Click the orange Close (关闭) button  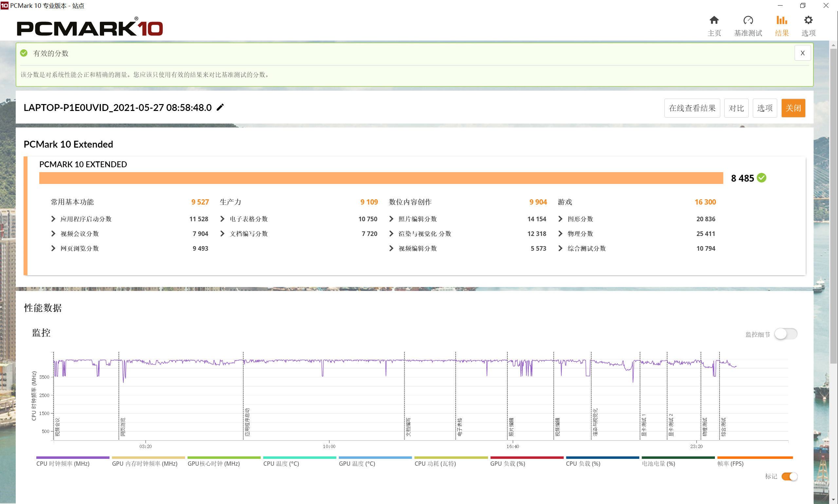point(793,108)
